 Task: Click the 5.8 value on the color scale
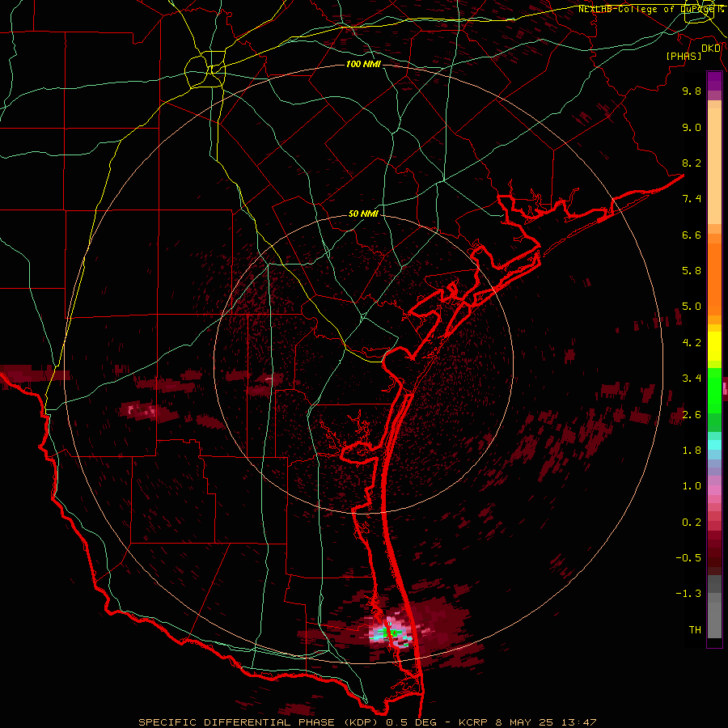(x=692, y=271)
